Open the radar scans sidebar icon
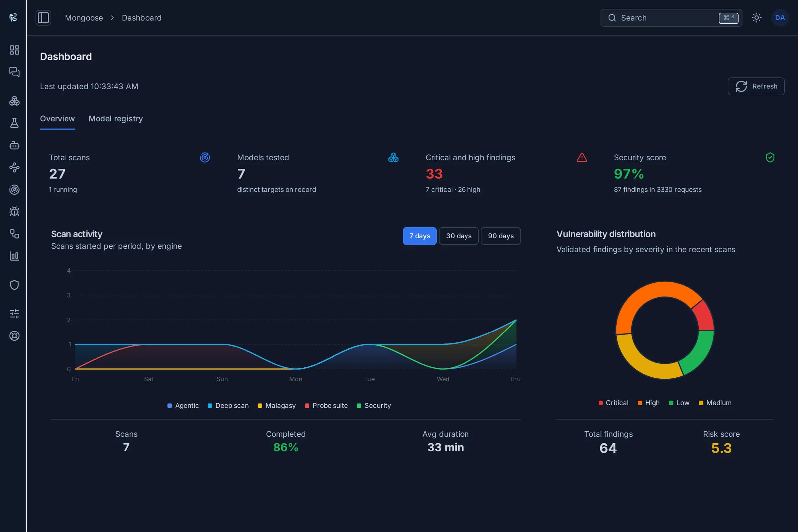The image size is (798, 532). point(14,190)
